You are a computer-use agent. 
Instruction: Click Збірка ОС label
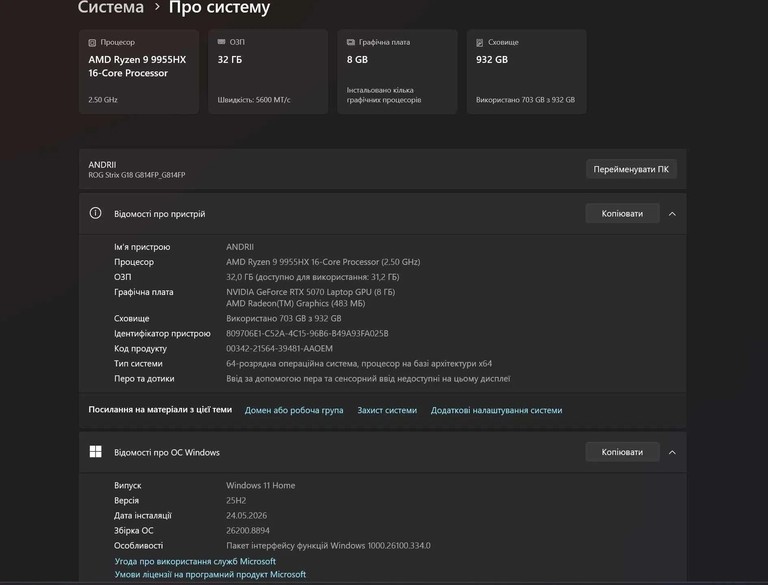(134, 531)
